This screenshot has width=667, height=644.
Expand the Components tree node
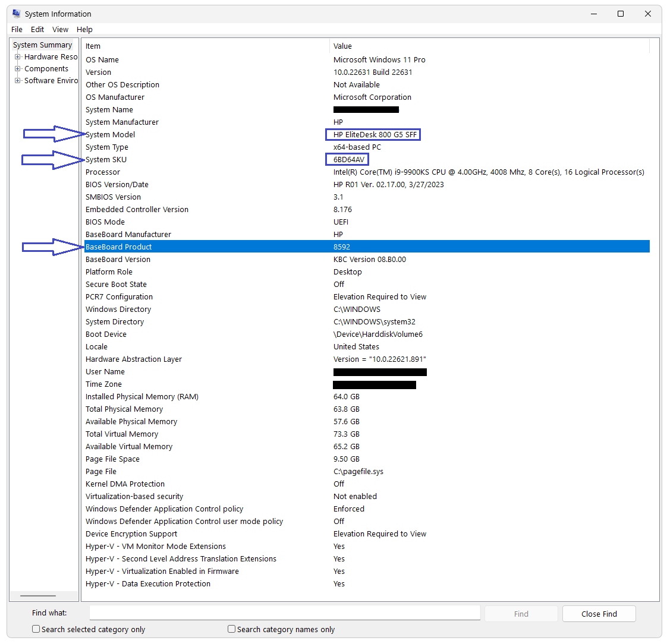[x=18, y=68]
